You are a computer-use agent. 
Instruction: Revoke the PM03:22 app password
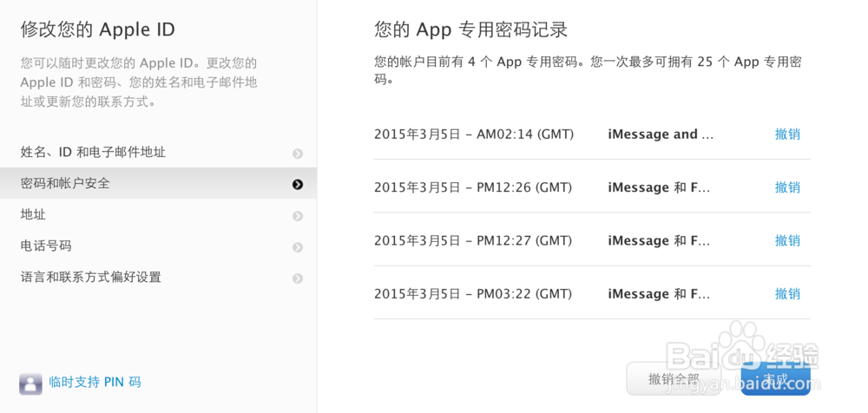click(787, 294)
